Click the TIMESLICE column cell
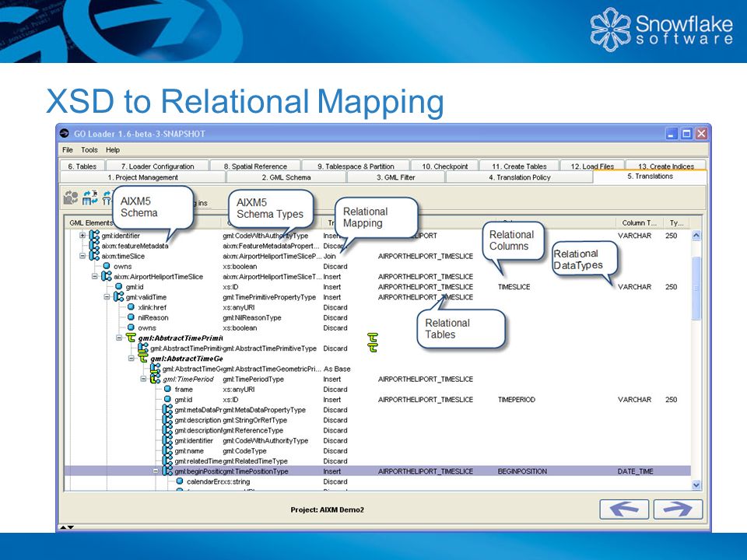 click(514, 287)
